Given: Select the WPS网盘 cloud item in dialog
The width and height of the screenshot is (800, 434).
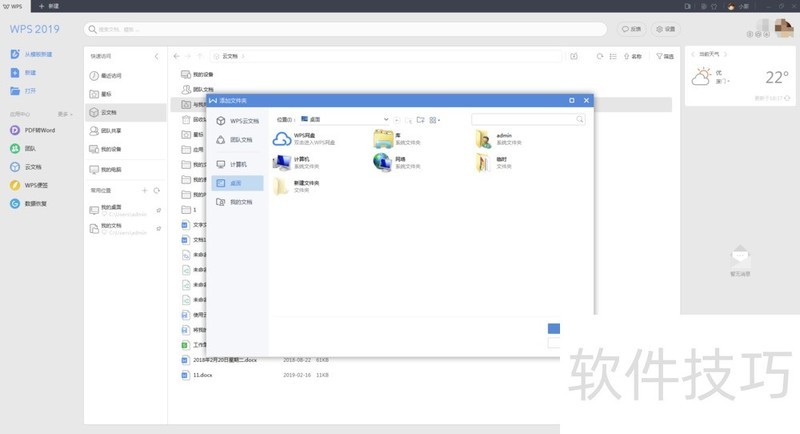Looking at the screenshot, I should (x=303, y=139).
